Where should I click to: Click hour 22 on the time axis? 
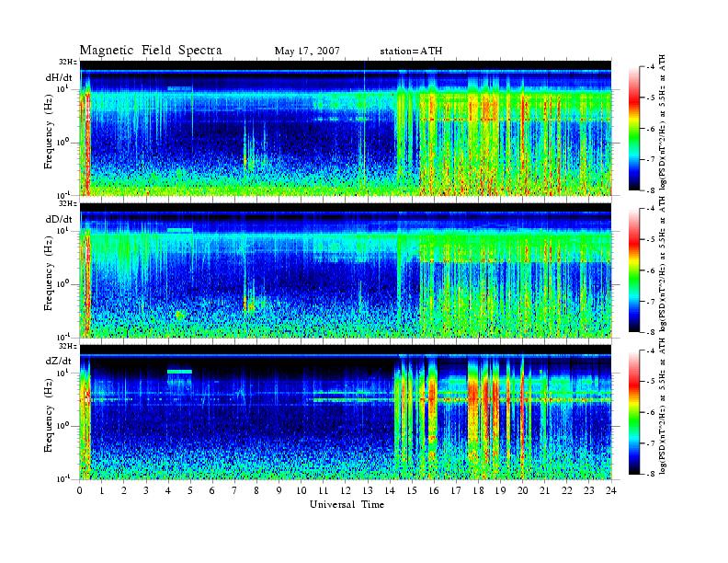[x=567, y=491]
